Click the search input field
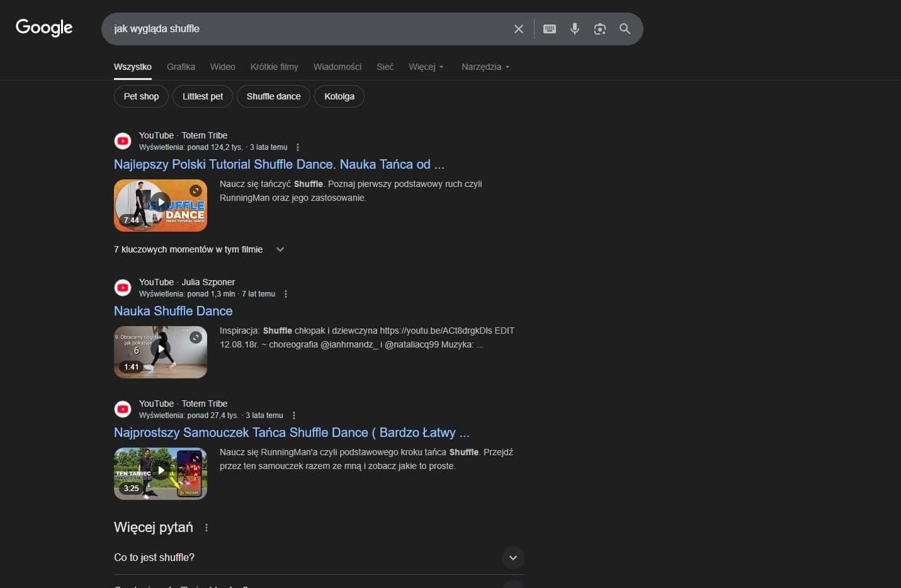 coord(309,29)
